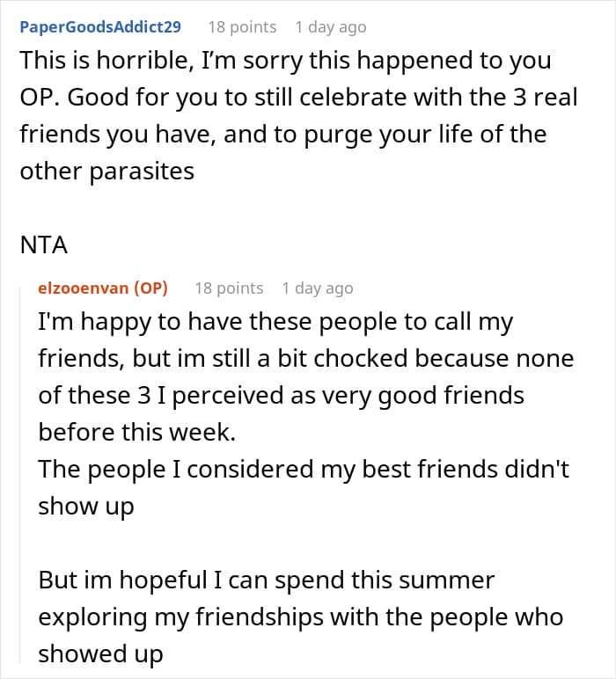Viewport: 616px width, 679px height.
Task: Click the text 'before this week.'
Action: pyautogui.click(x=137, y=433)
